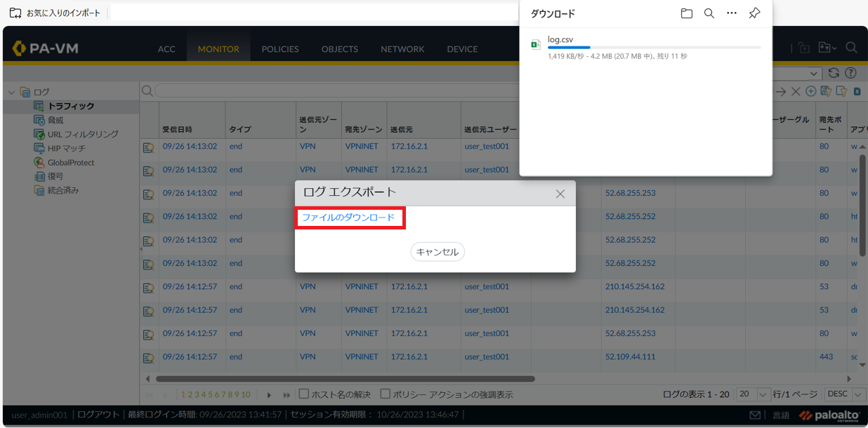
Task: Click the PA-VM logo
Action: click(x=46, y=48)
